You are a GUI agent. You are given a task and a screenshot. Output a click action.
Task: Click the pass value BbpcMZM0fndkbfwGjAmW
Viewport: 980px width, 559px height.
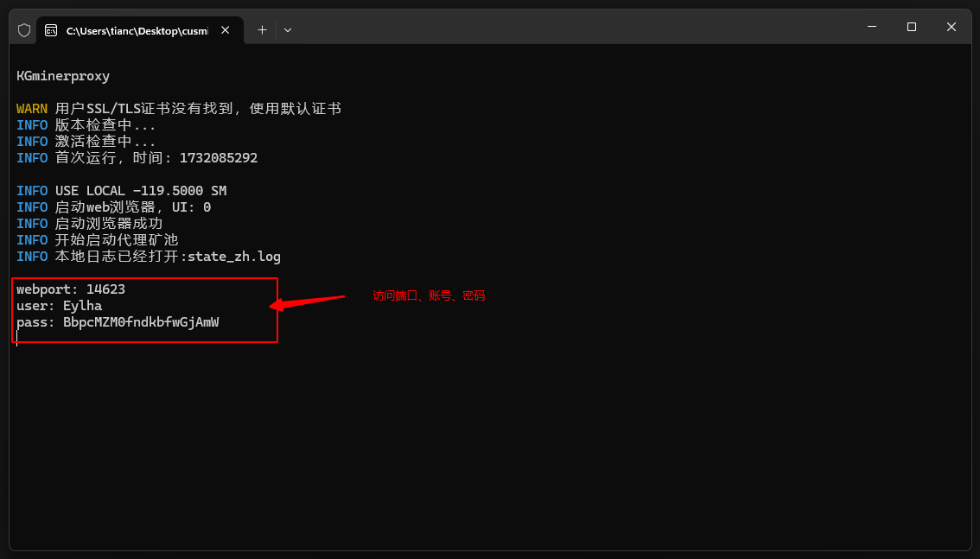tap(141, 322)
